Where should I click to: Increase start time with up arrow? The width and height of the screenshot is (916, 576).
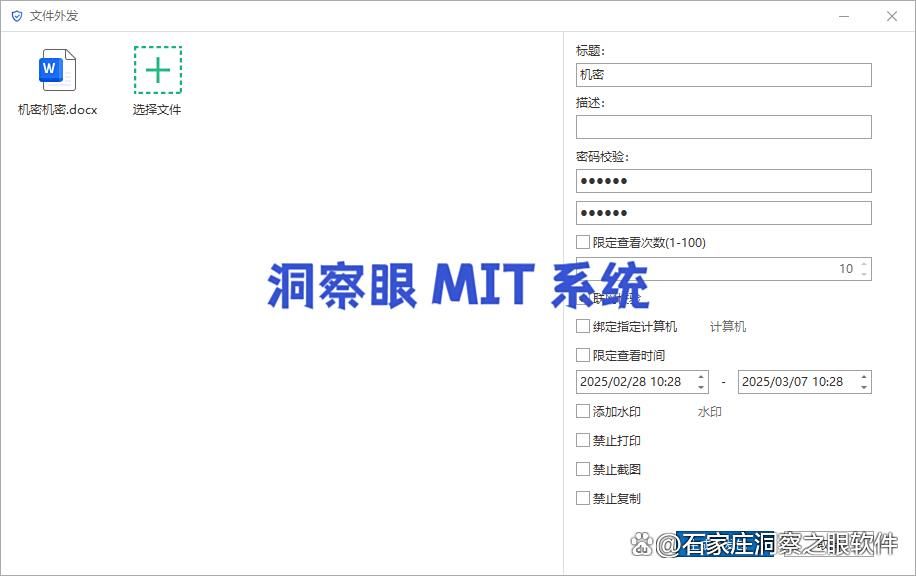coord(702,377)
